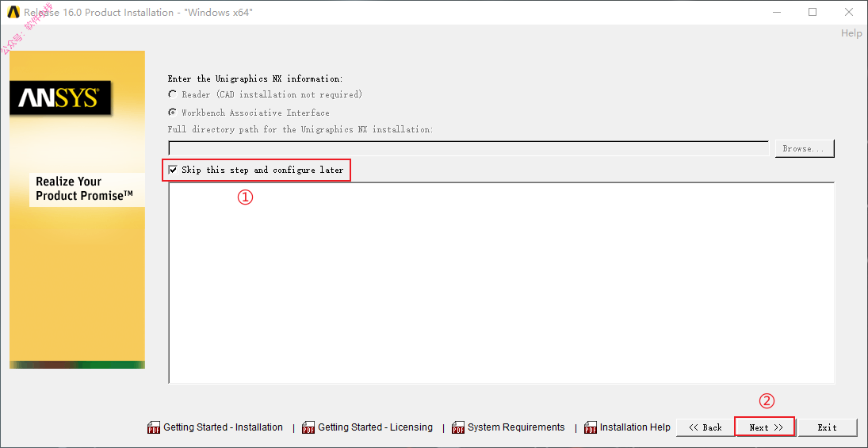Open the System Requirements link

[516, 427]
